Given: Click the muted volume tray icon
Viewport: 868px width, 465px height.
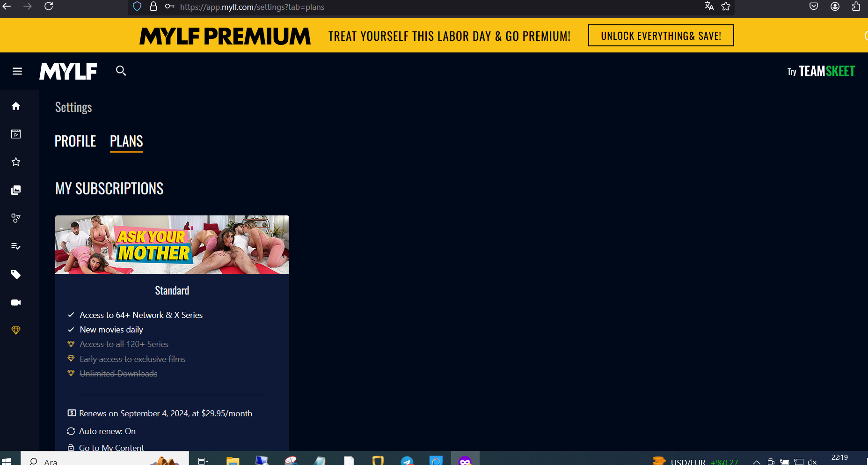Looking at the screenshot, I should click(x=812, y=462).
